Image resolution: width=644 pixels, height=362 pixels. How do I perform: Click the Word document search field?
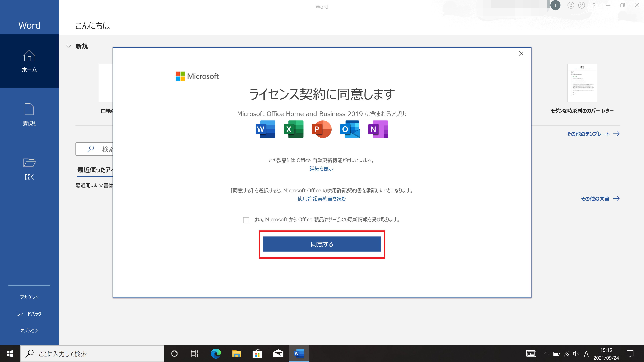pos(94,149)
